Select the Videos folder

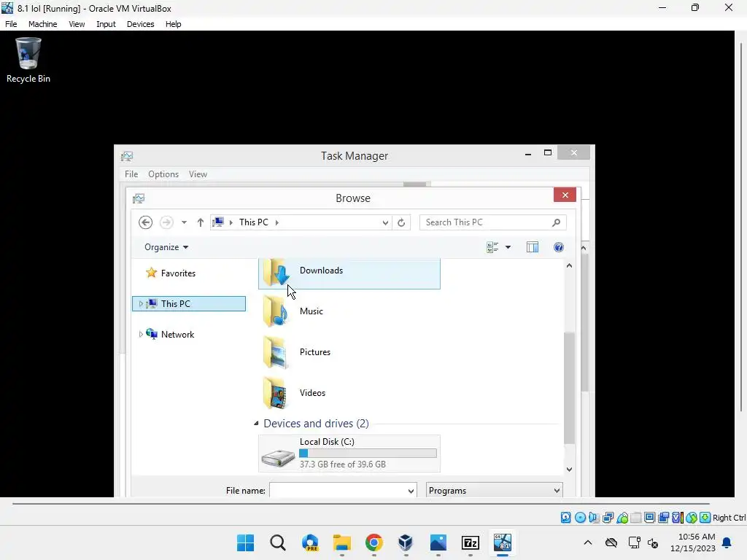pyautogui.click(x=349, y=393)
